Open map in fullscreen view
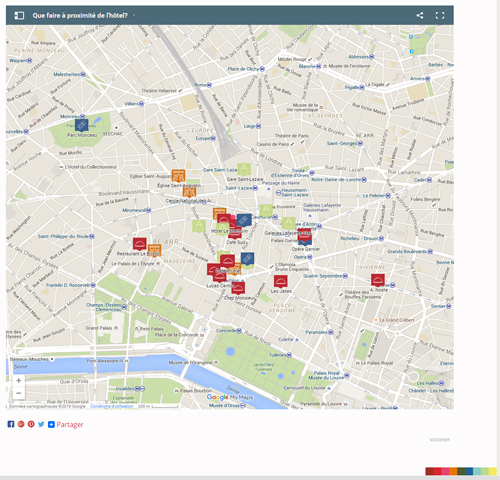The image size is (500, 480). coord(440,15)
